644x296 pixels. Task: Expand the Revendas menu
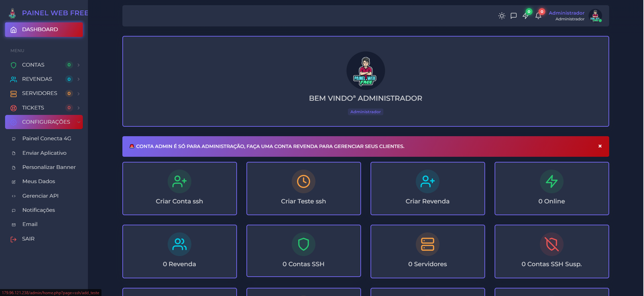click(x=44, y=79)
